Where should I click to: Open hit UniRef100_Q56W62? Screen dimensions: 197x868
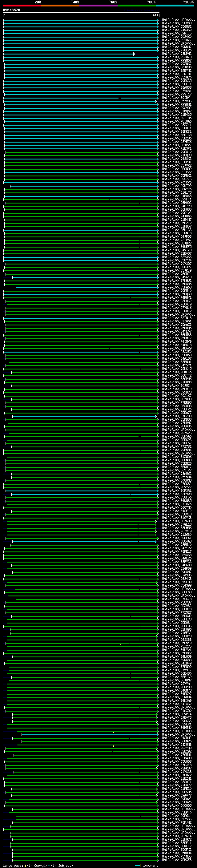pyautogui.click(x=177, y=27)
